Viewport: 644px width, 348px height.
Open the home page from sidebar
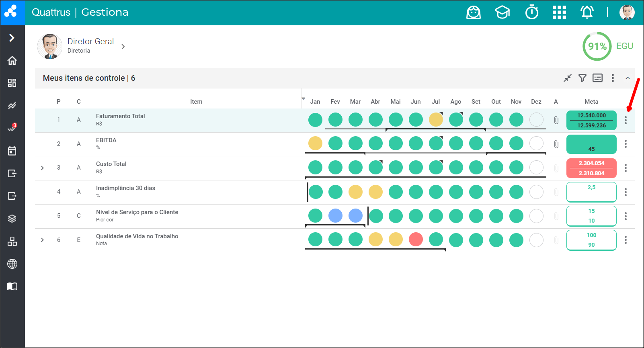pyautogui.click(x=12, y=60)
